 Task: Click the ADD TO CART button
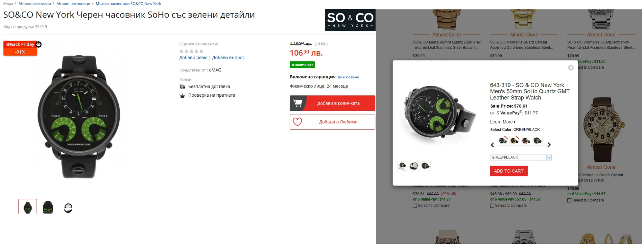coord(509,171)
